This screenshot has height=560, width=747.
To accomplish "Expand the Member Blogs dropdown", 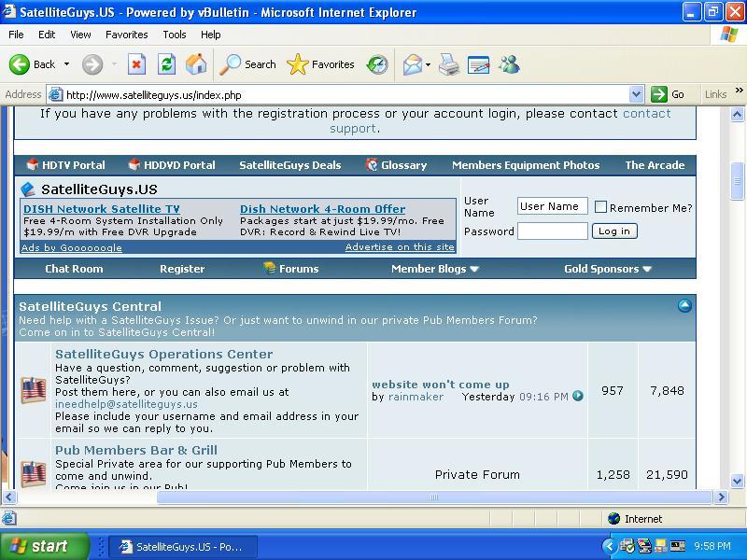I will 474,269.
